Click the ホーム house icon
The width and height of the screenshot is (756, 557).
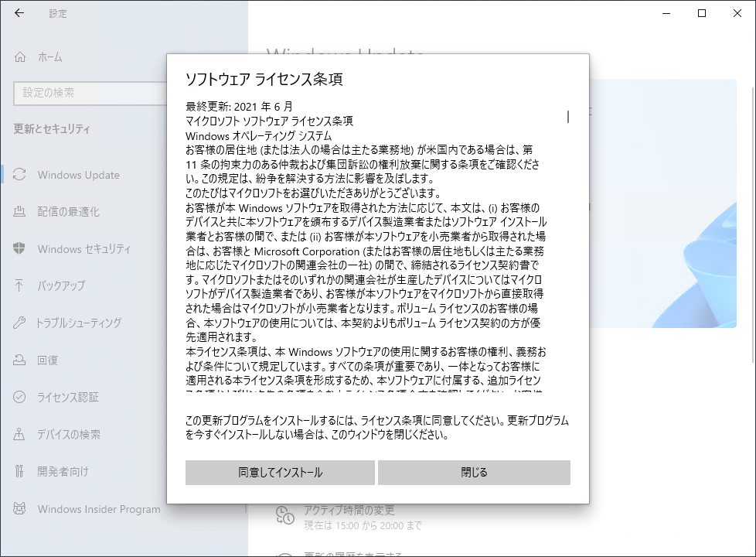21,57
